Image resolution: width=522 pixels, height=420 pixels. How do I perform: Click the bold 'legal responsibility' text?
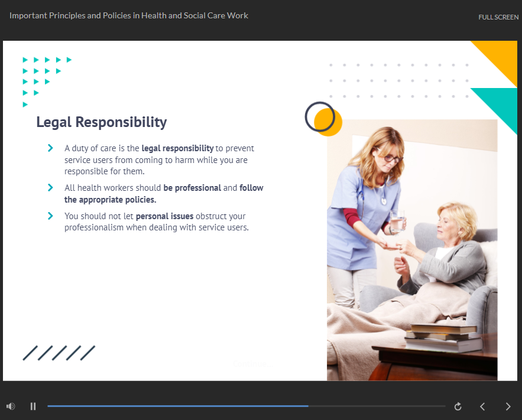pos(177,148)
